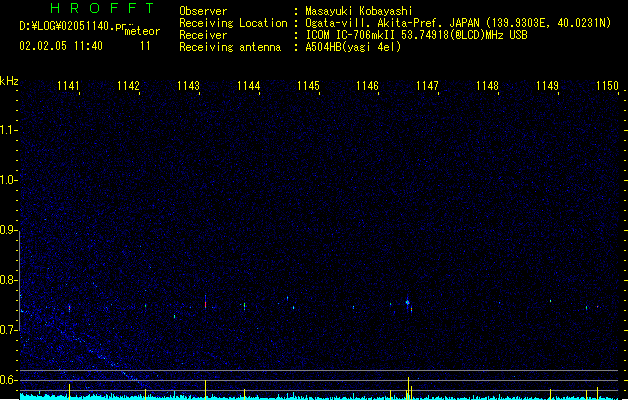Viewport: 629px width, 400px height.
Task: Click the date stamp 02.02.05 11:40
Action: (x=61, y=46)
